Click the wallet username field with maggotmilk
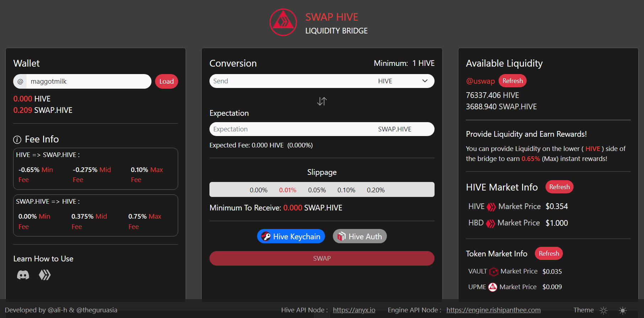This screenshot has height=318, width=644. coord(89,82)
